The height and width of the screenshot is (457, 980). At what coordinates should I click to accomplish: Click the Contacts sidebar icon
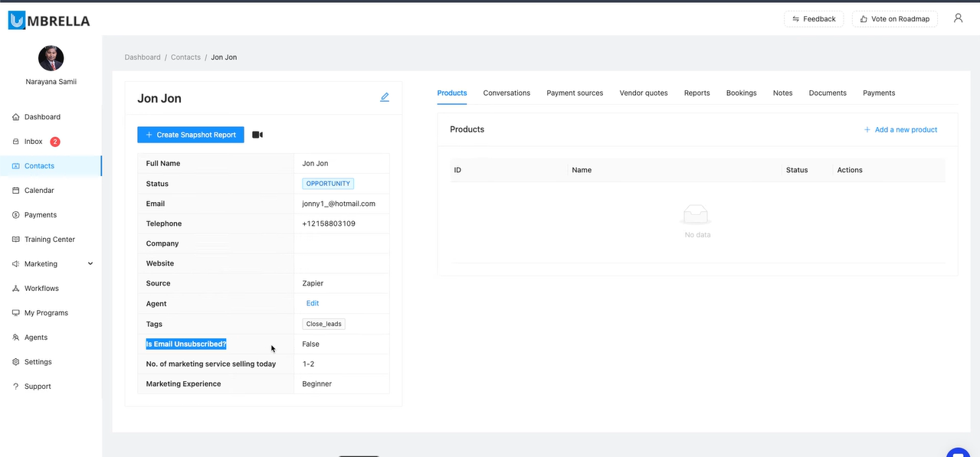click(16, 166)
